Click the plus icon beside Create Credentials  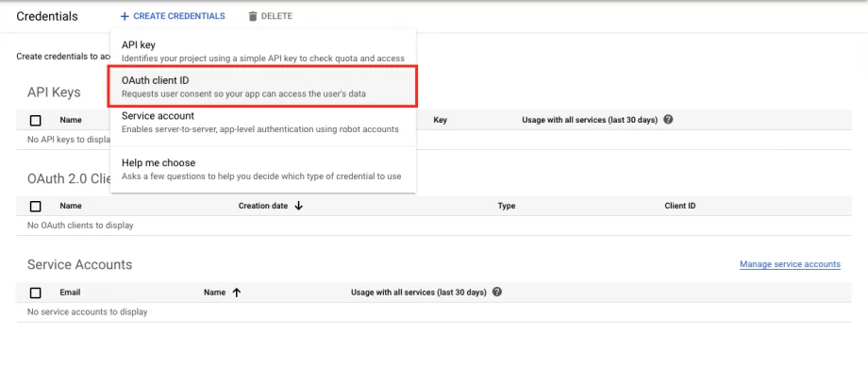pos(125,17)
